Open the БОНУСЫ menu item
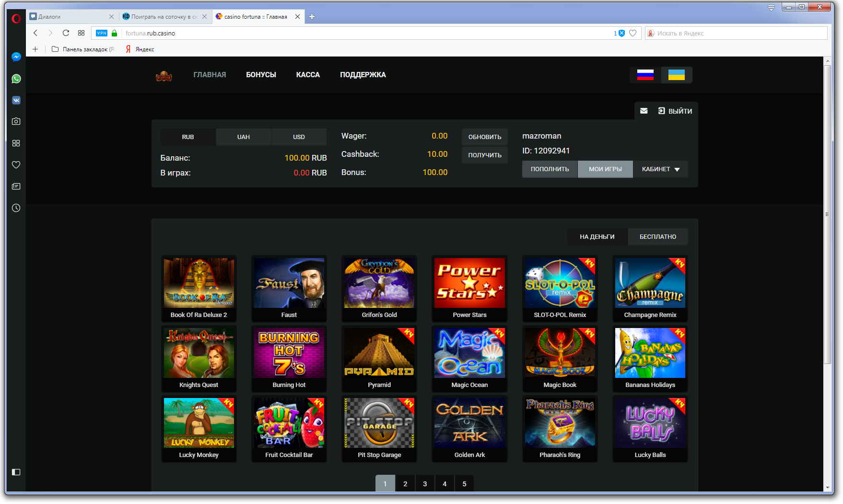 tap(261, 75)
